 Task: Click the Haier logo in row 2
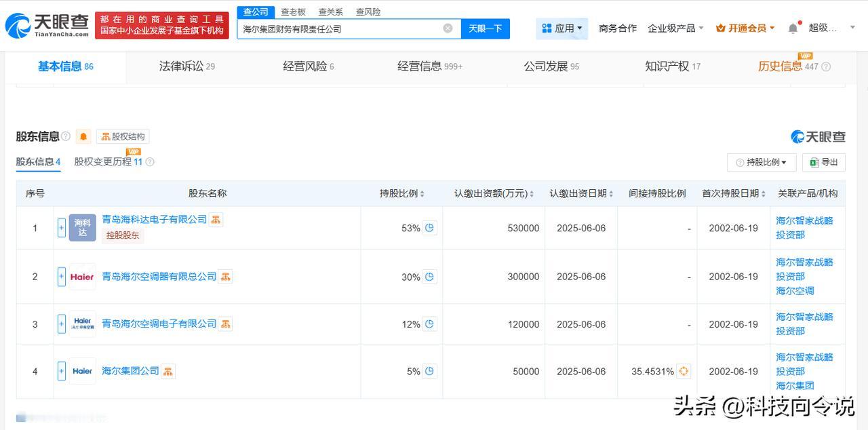[x=82, y=277]
